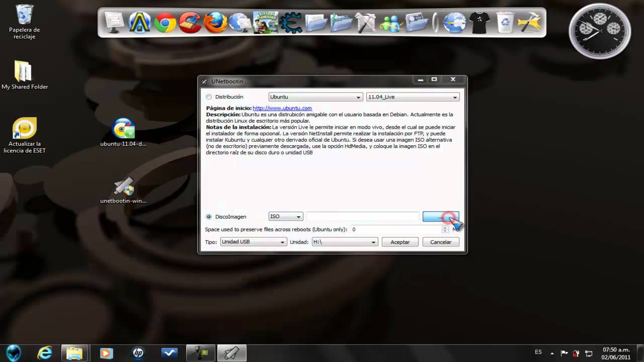This screenshot has width=644, height=362.
Task: Click the disk image path input field
Action: tap(363, 217)
